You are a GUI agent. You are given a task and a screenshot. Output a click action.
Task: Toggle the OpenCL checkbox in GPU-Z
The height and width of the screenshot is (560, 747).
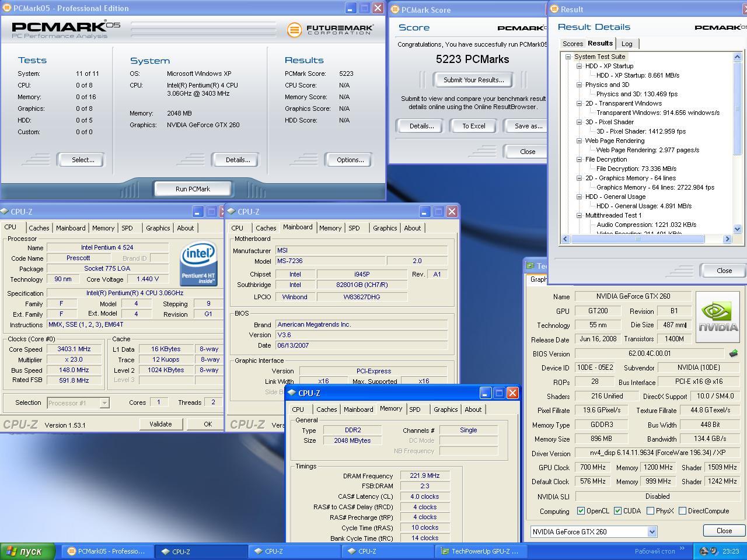[x=581, y=511]
